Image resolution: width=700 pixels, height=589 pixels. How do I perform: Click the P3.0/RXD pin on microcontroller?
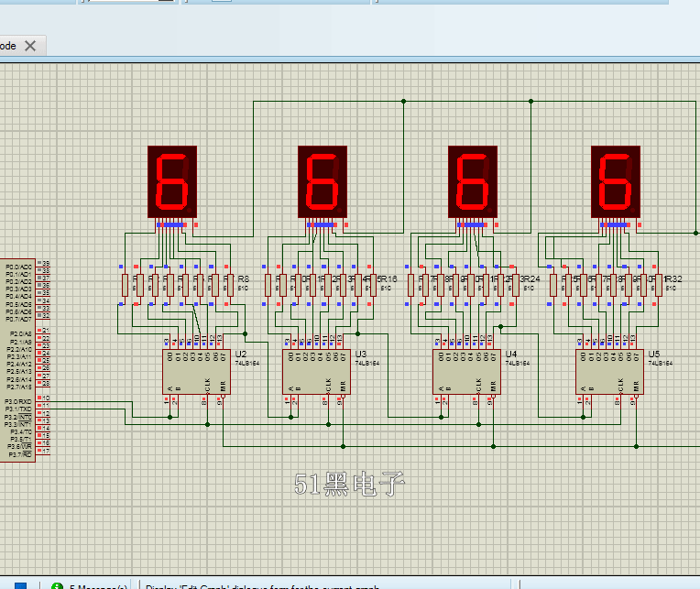pyautogui.click(x=18, y=401)
